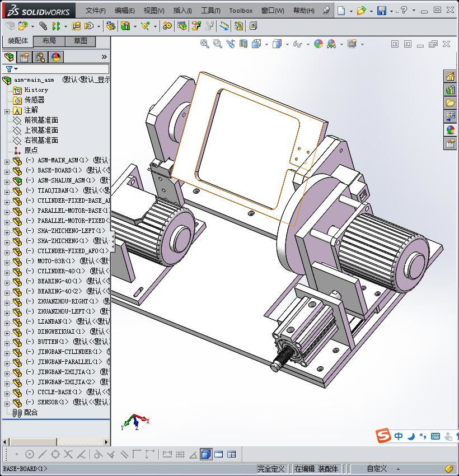459x476 pixels.
Task: Expand the 注解 annotations node
Action: [7, 111]
